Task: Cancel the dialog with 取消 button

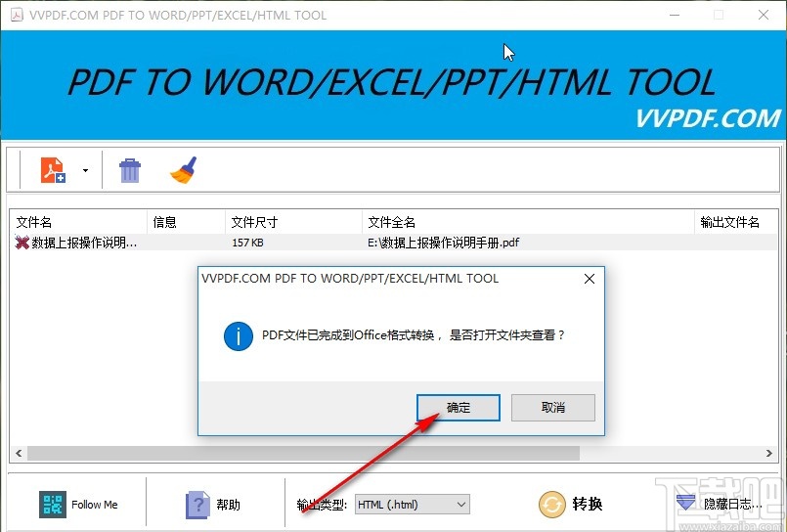Action: point(553,408)
